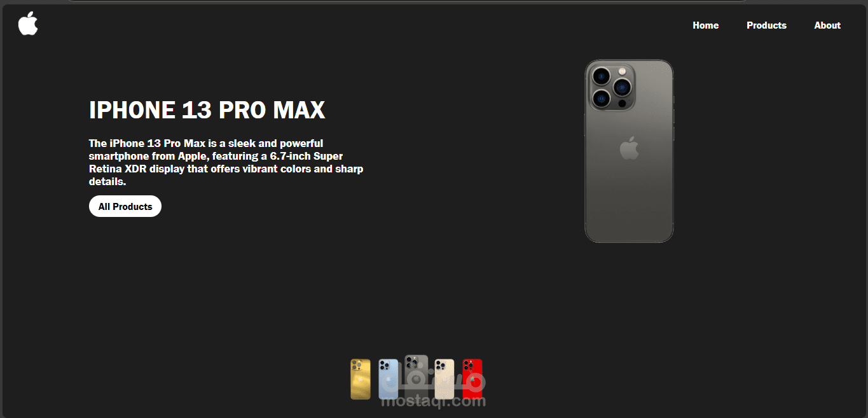Select the sierra blue iPhone thumbnail
Viewport: 868px width, 418px height.
point(388,379)
